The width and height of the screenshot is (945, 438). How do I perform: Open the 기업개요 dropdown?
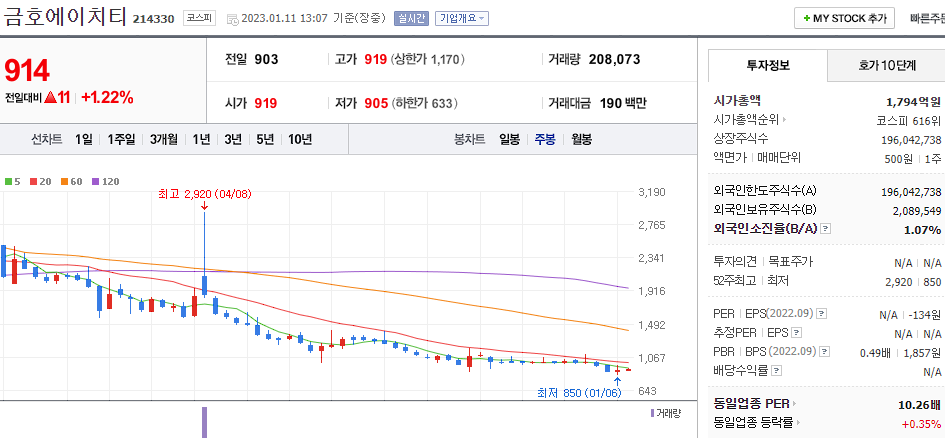(x=462, y=19)
